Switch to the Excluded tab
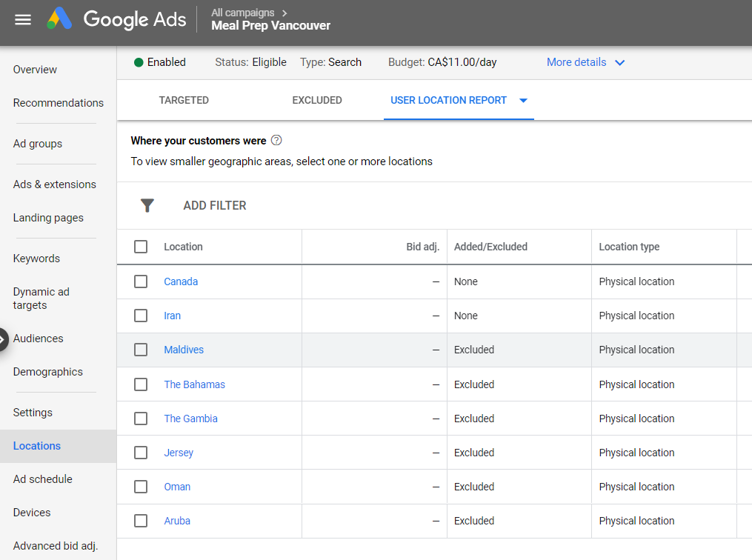This screenshot has height=560, width=752. tap(317, 100)
